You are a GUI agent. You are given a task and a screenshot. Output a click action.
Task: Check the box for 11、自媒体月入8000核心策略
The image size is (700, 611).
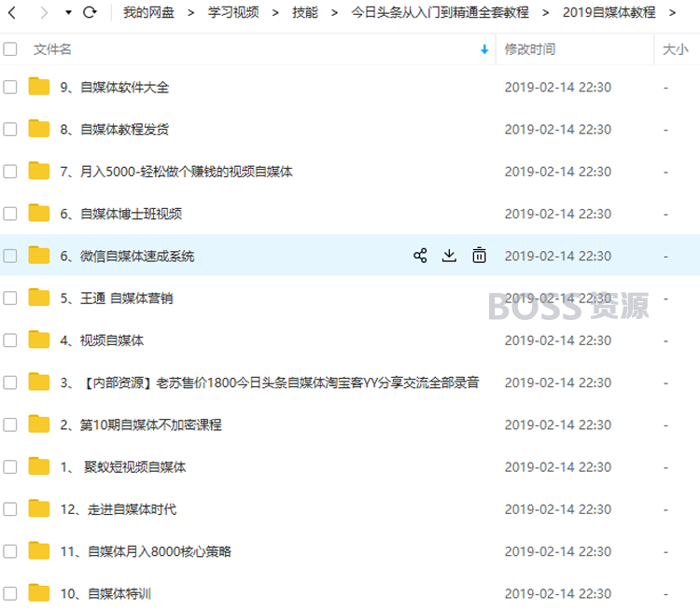click(10, 551)
